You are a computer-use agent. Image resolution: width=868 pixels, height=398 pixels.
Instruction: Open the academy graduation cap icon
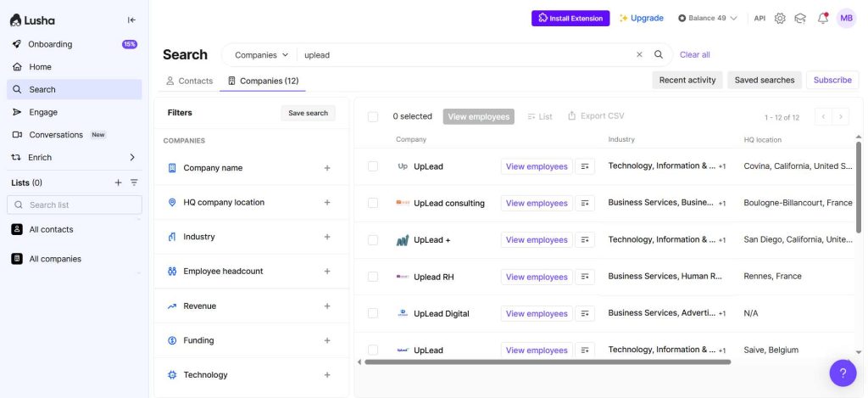800,19
